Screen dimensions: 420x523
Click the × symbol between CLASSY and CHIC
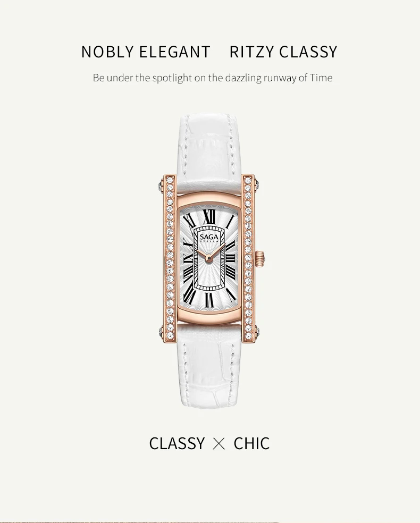tap(219, 444)
